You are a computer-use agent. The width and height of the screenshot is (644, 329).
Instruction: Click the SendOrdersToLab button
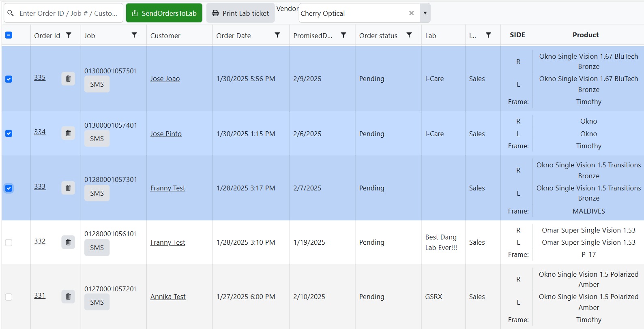[164, 13]
